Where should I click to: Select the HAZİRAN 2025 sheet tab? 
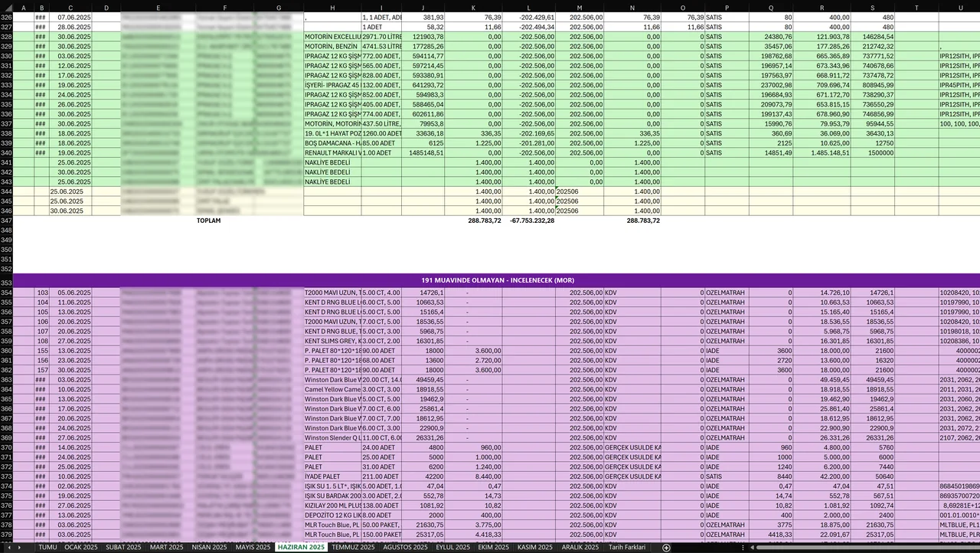point(301,548)
